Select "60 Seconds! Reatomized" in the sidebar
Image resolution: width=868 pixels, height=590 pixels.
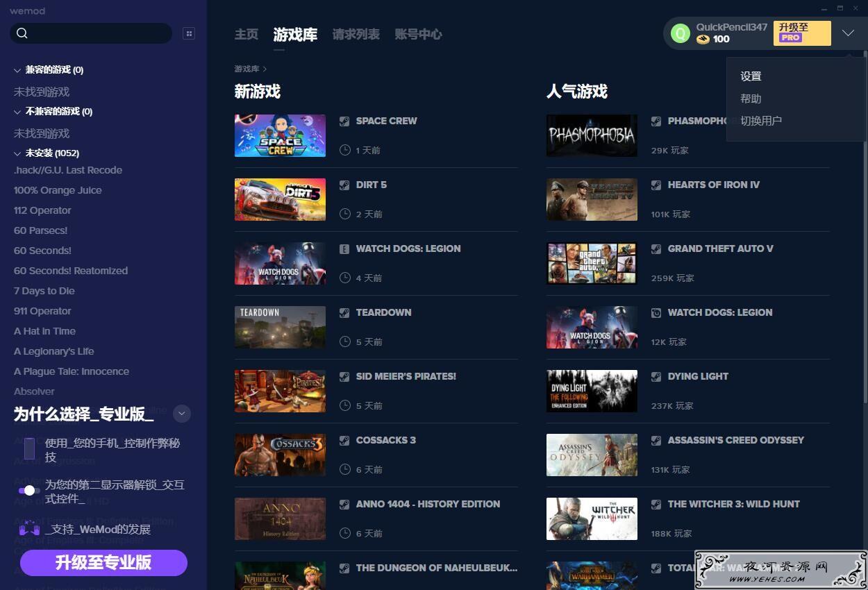(71, 271)
